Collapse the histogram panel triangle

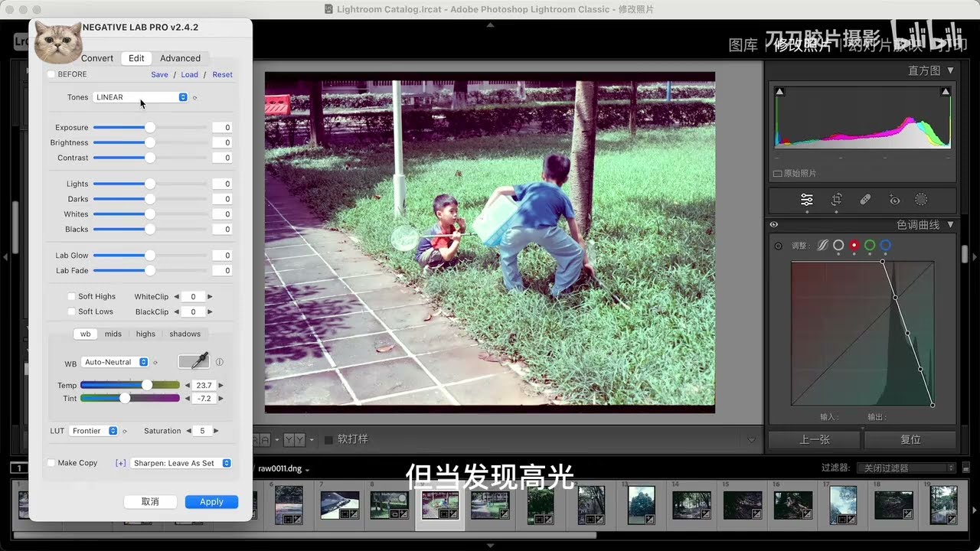click(950, 70)
